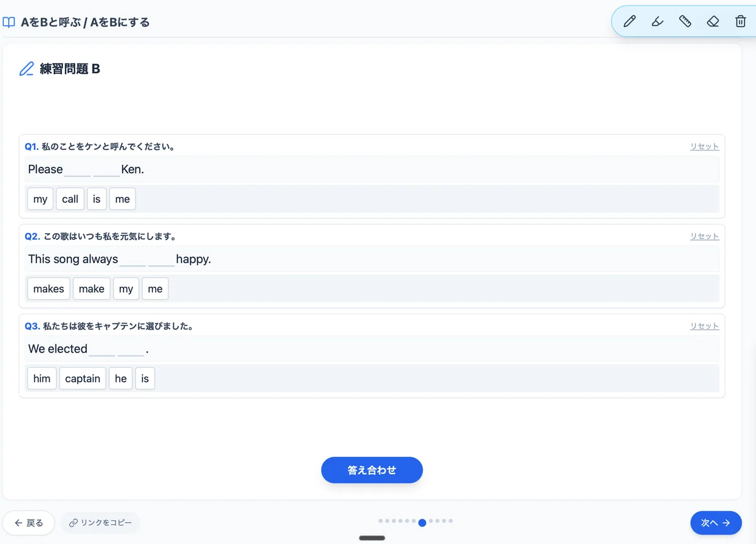The width and height of the screenshot is (756, 544).
Task: Click second blank before the period in Q3
Action: (x=131, y=349)
